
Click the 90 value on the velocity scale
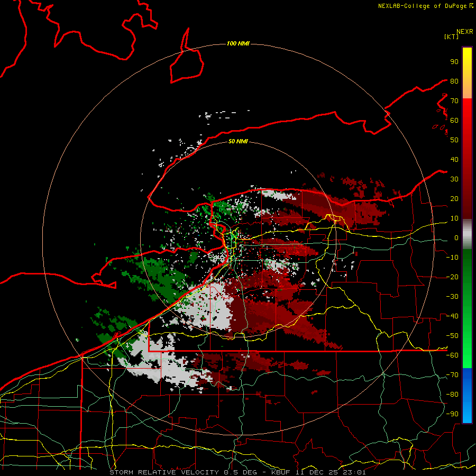[x=454, y=62]
